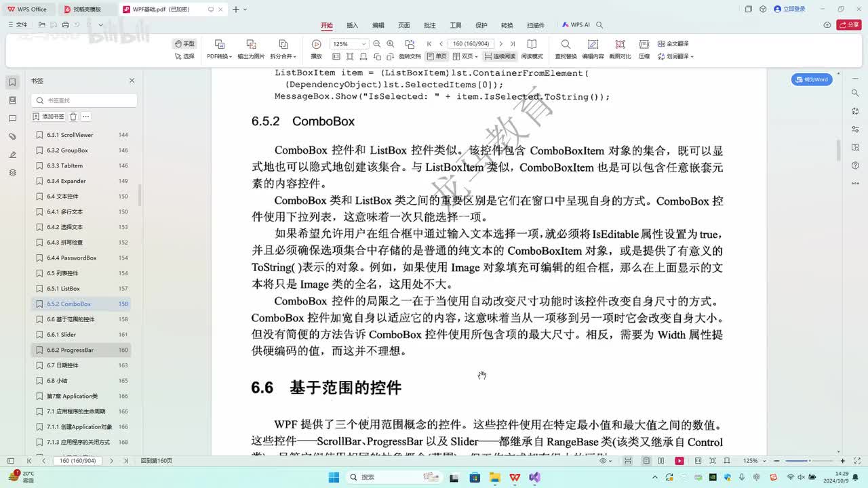This screenshot has width=868, height=488.
Task: Toggle 连续阅读 continuous reading
Action: tap(500, 56)
